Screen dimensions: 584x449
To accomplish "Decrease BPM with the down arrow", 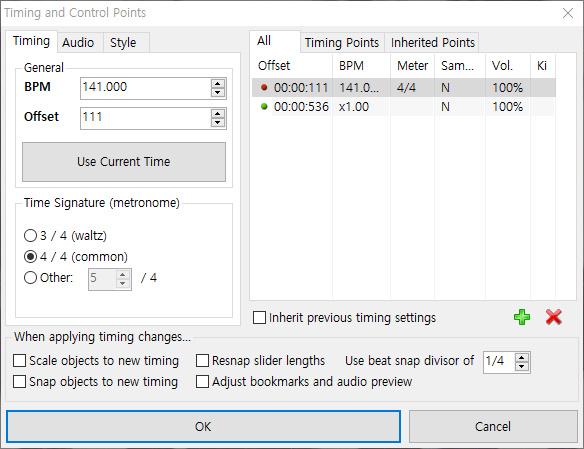I will tap(218, 93).
